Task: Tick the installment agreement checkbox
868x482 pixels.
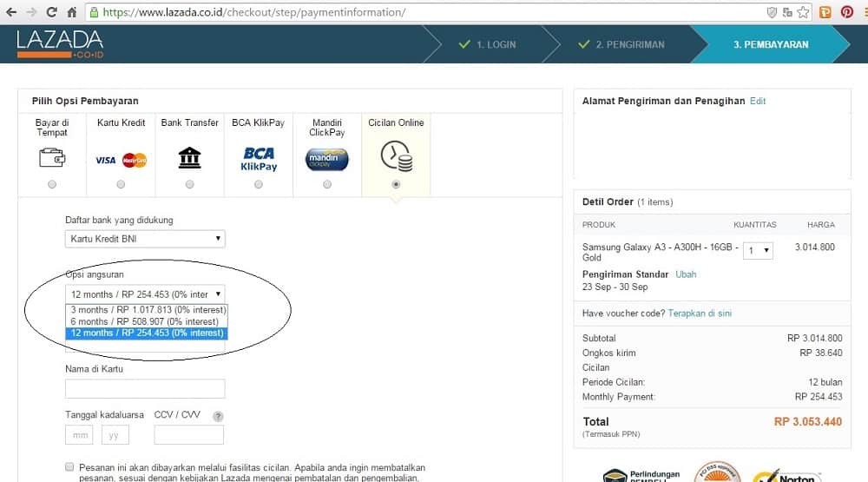Action: (x=69, y=466)
